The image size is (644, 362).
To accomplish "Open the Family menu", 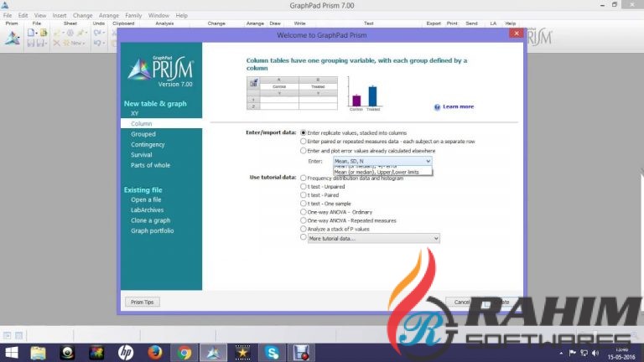I will pyautogui.click(x=133, y=16).
